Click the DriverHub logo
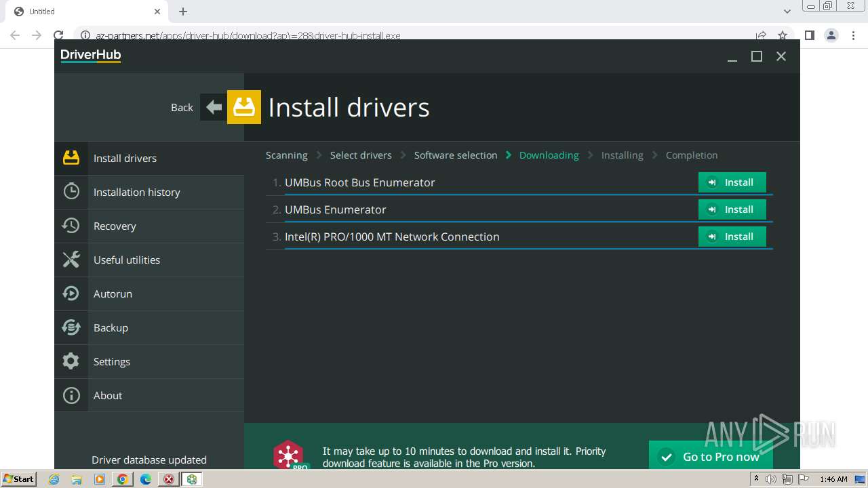Image resolution: width=868 pixels, height=488 pixels. click(91, 56)
